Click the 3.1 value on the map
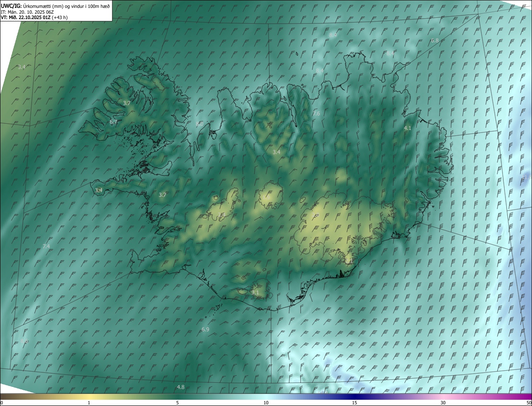 pos(255,292)
